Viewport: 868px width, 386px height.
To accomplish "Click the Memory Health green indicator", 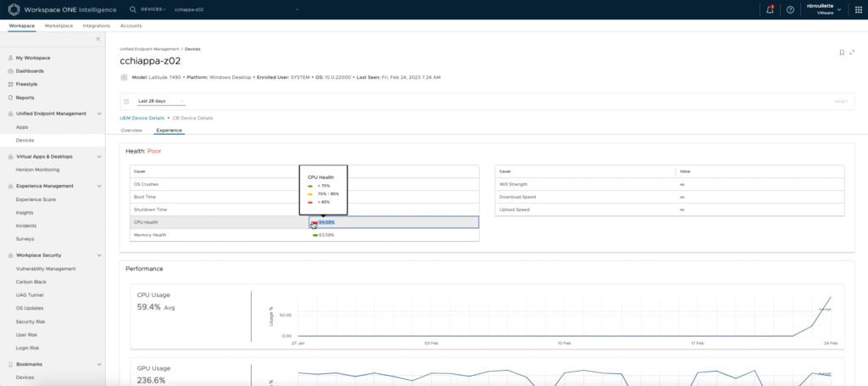I will (x=315, y=235).
